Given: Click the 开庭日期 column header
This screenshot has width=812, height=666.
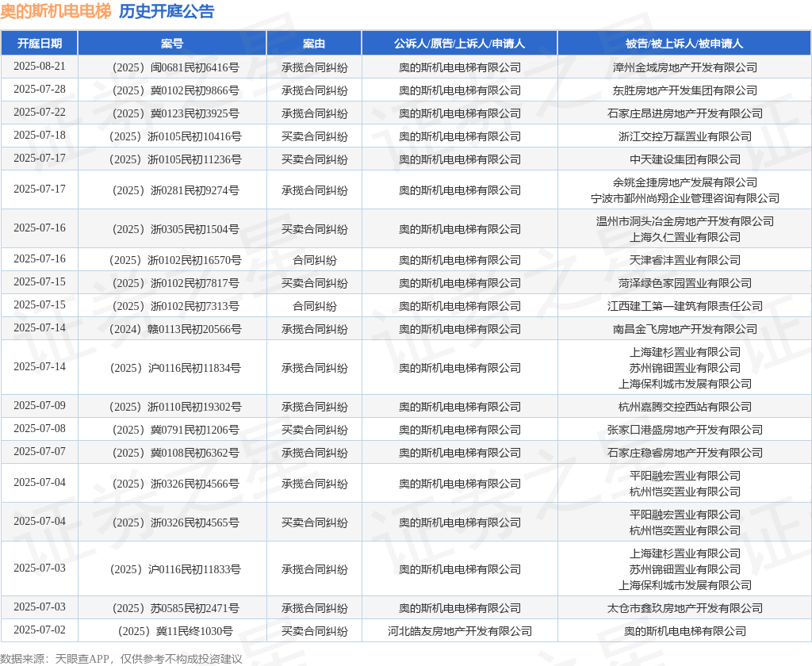Looking at the screenshot, I should [40, 44].
